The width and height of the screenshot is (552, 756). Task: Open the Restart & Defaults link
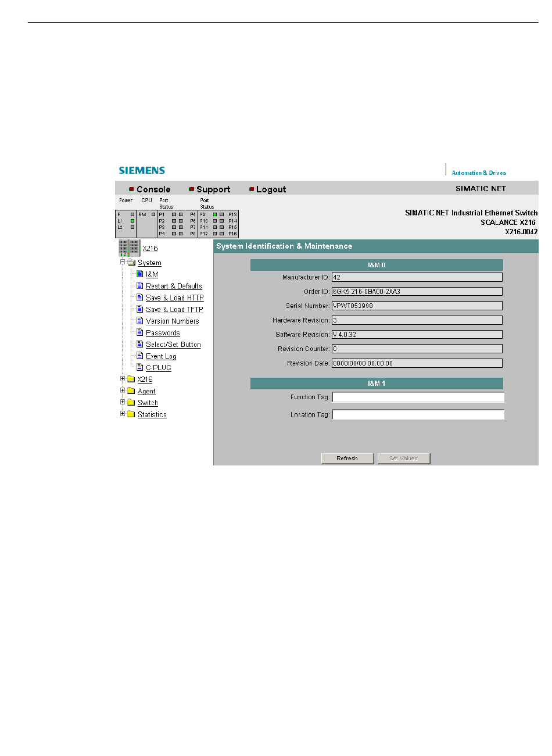(174, 286)
